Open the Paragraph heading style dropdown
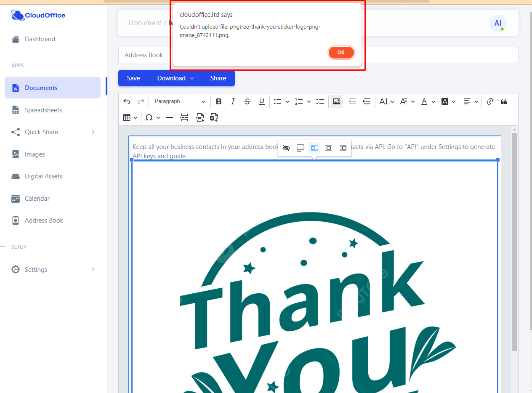Image resolution: width=532 pixels, height=393 pixels. pyautogui.click(x=179, y=101)
